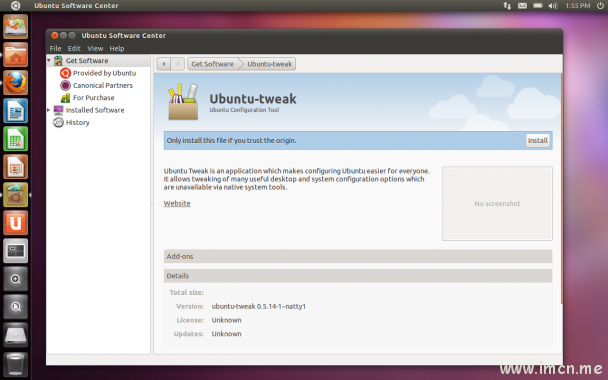Open LibreOffice Writer from the launcher
Viewport: 608px width, 380px height.
pyautogui.click(x=16, y=111)
